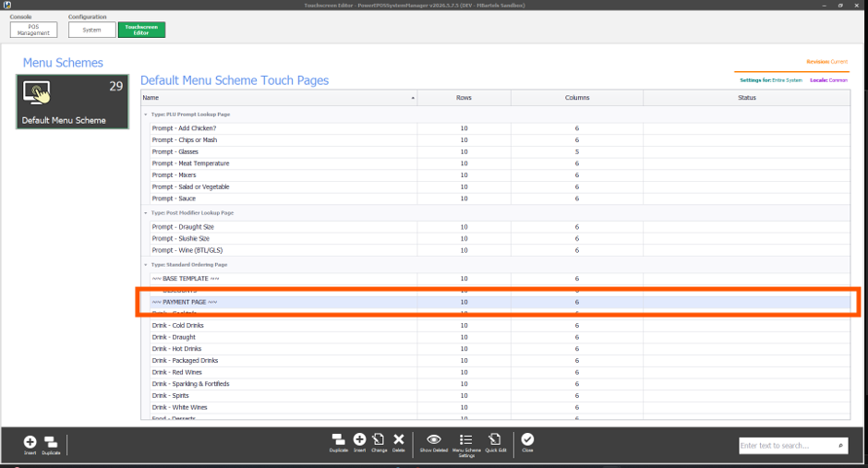
Task: Open the System configuration tab
Action: 92,30
